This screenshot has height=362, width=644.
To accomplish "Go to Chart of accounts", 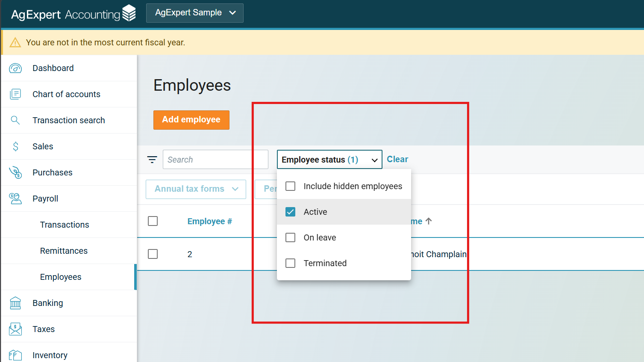I will pos(69,94).
